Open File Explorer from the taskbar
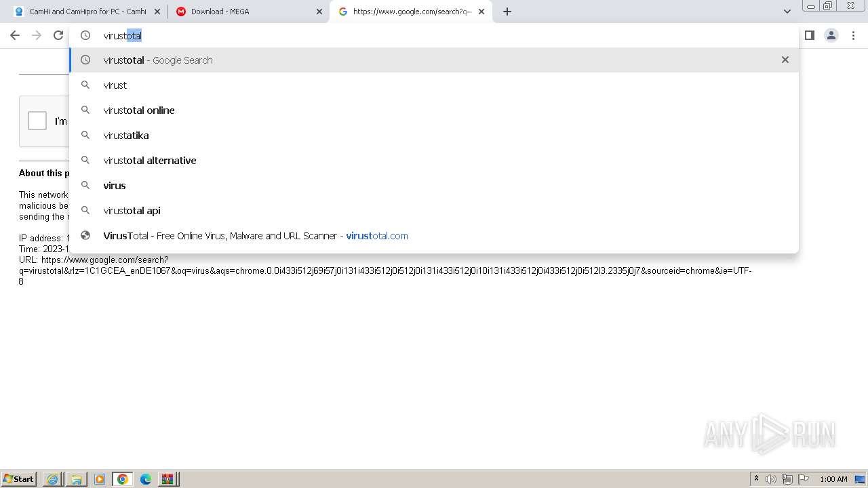Screen dimensions: 868x488 click(x=76, y=479)
